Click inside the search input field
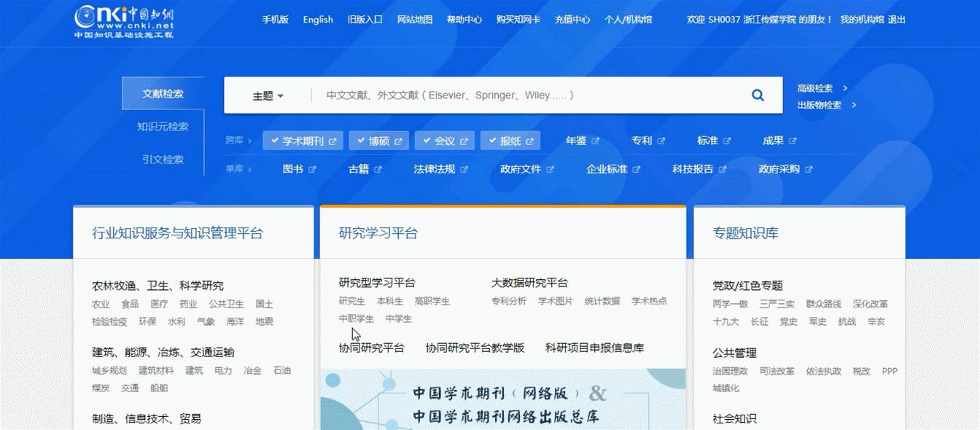This screenshot has width=980, height=430. click(510, 95)
